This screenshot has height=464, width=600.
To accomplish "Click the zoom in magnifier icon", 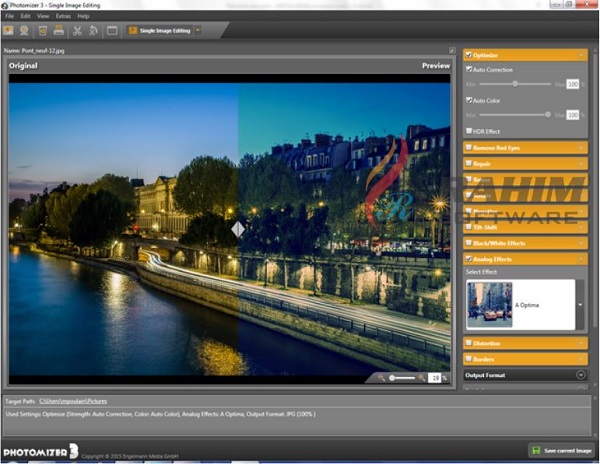I will click(x=421, y=378).
